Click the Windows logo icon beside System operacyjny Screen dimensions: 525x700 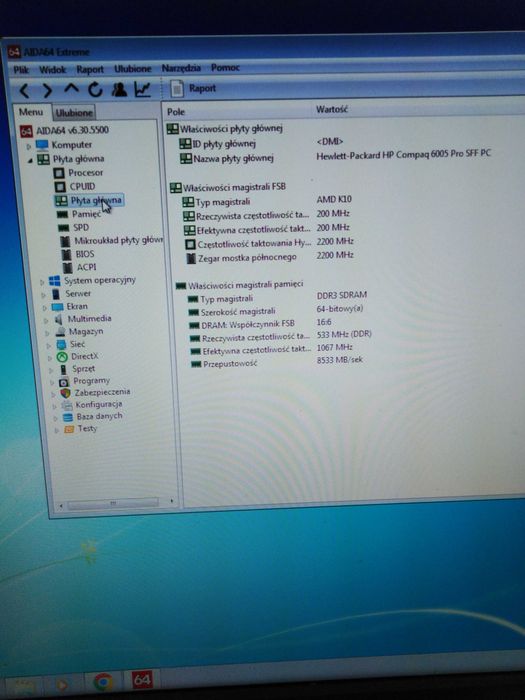(54, 281)
